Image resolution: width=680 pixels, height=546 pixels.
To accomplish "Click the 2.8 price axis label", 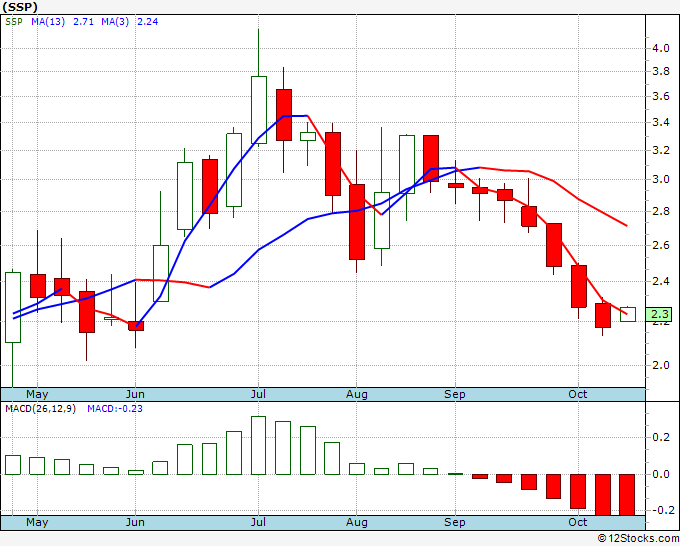I will coord(661,211).
